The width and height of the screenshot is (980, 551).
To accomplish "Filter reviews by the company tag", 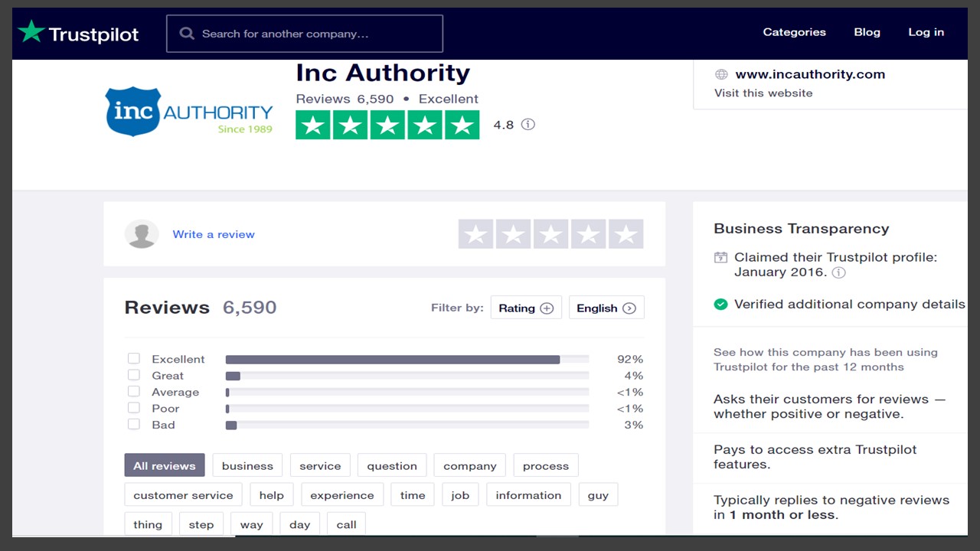I will (x=470, y=465).
